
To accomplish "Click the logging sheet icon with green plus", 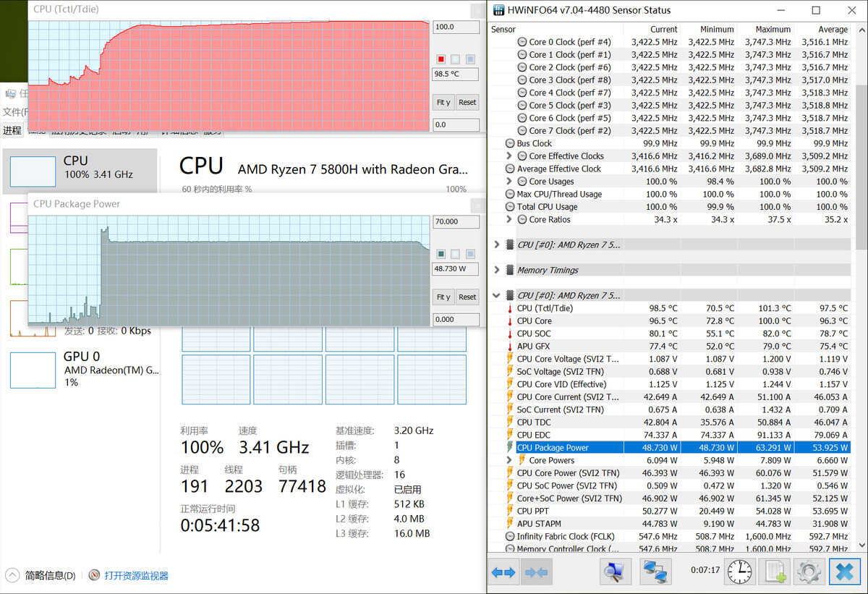I will coord(775,572).
